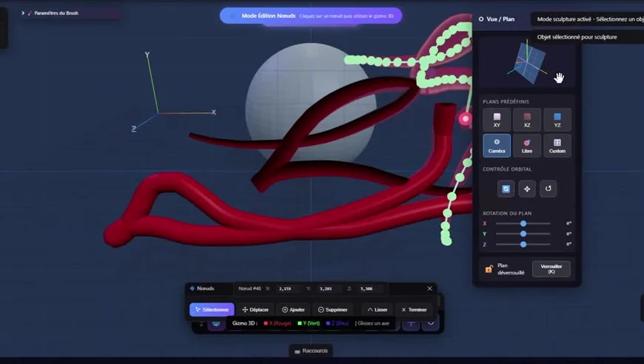The height and width of the screenshot is (364, 644).
Task: Click the Supprimer node button
Action: (333, 309)
